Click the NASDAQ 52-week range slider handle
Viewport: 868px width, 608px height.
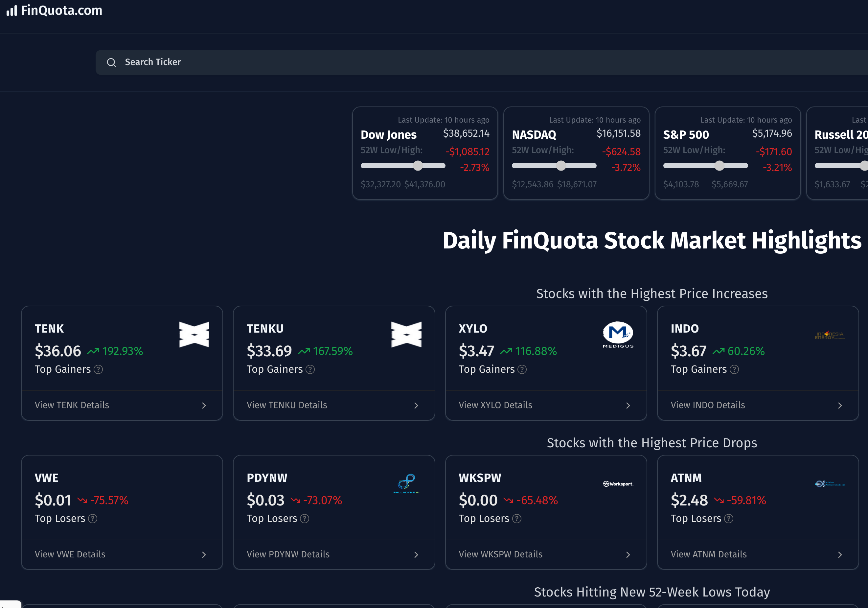[x=561, y=166]
